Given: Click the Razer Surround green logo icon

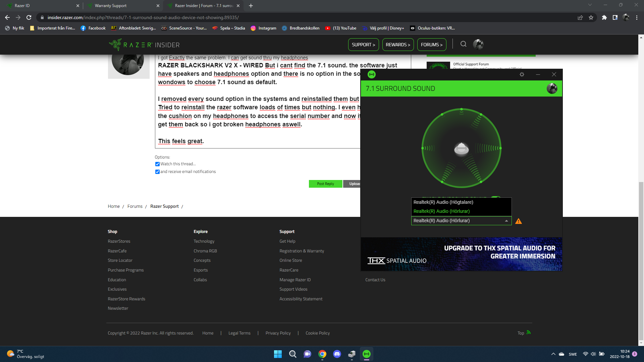Looking at the screenshot, I should [372, 74].
